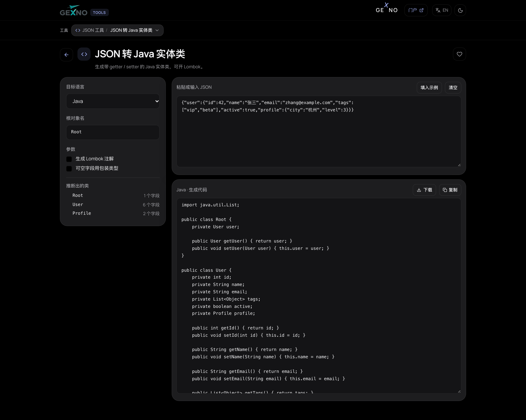Download generated code with the 下载 button
The height and width of the screenshot is (420, 526).
[x=424, y=190]
